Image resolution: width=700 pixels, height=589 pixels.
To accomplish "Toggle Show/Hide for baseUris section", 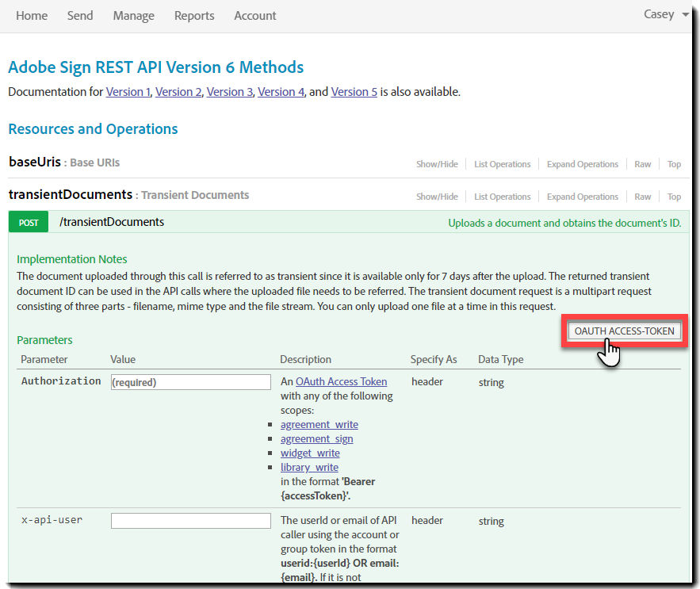I will pyautogui.click(x=437, y=164).
